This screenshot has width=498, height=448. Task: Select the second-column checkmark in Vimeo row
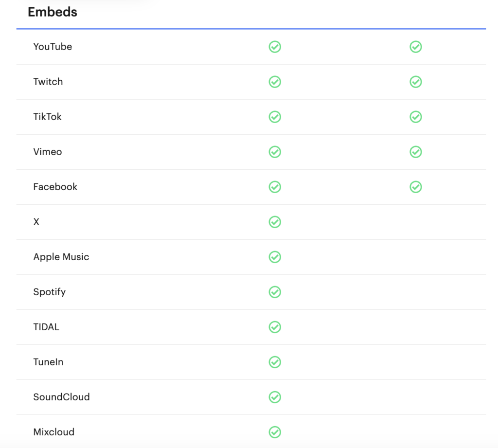(415, 152)
